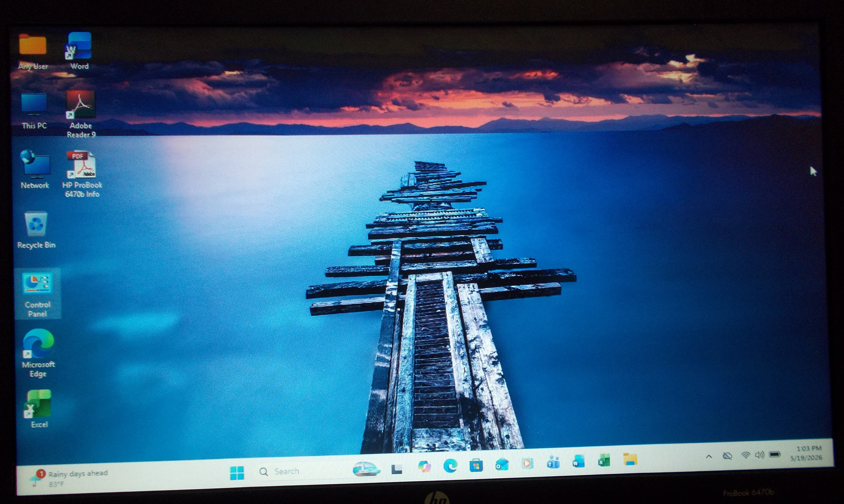Open Microsoft Edge in the taskbar

[x=450, y=466]
